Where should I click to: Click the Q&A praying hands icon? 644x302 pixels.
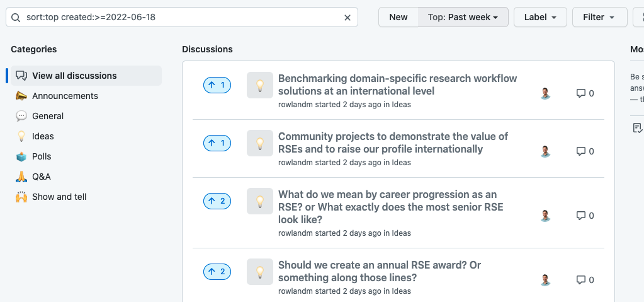coord(21,177)
